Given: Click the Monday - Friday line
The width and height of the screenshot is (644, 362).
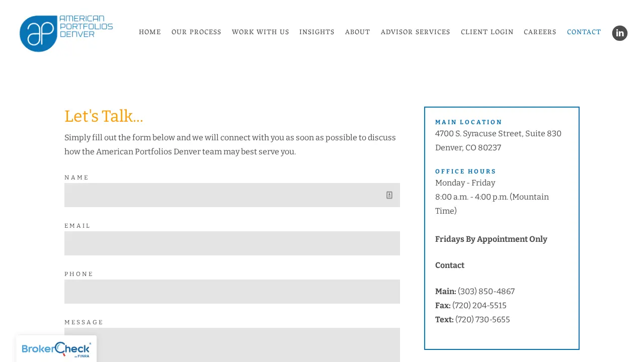Looking at the screenshot, I should (x=465, y=183).
